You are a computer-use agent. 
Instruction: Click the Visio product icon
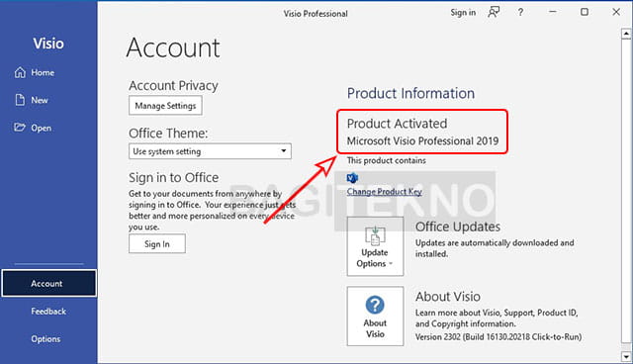pyautogui.click(x=352, y=178)
